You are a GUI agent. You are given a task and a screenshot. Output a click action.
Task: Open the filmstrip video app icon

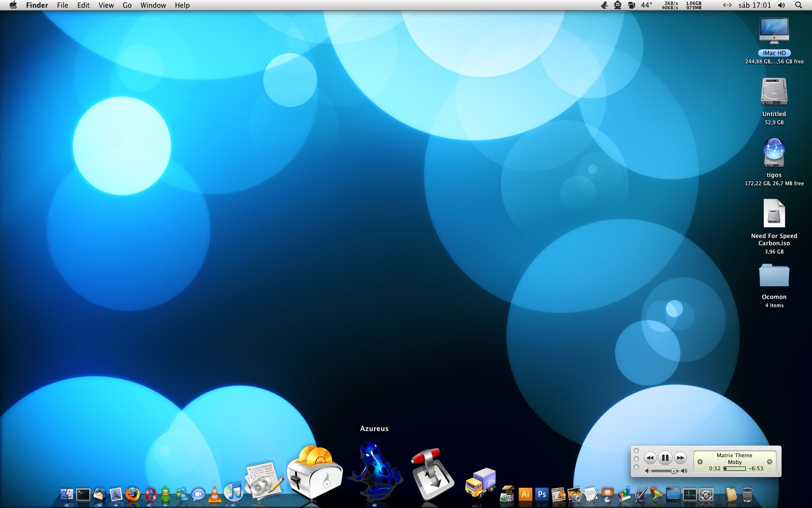click(x=673, y=495)
